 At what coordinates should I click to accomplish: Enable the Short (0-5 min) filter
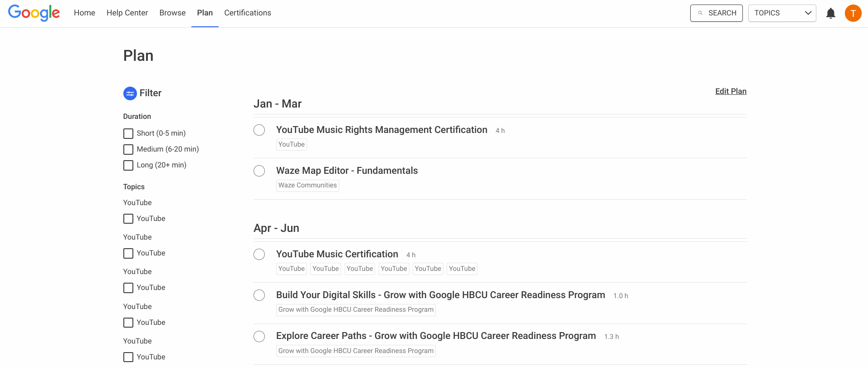click(x=128, y=133)
